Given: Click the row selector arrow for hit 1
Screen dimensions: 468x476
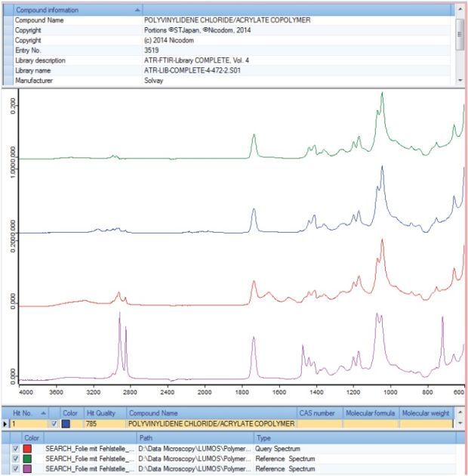Looking at the screenshot, I should (x=7, y=425).
